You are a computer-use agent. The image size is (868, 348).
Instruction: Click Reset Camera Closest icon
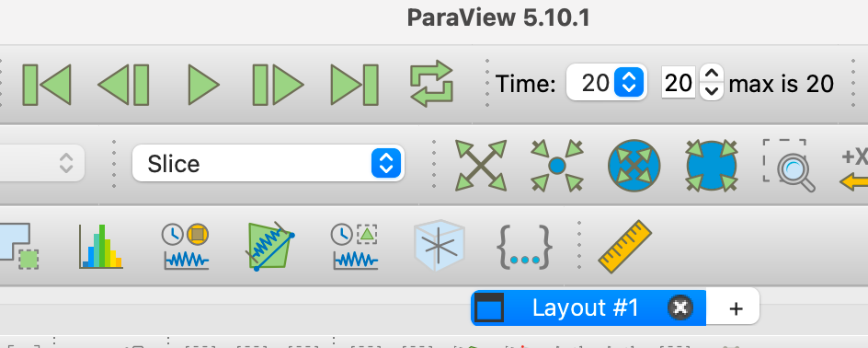(x=634, y=165)
